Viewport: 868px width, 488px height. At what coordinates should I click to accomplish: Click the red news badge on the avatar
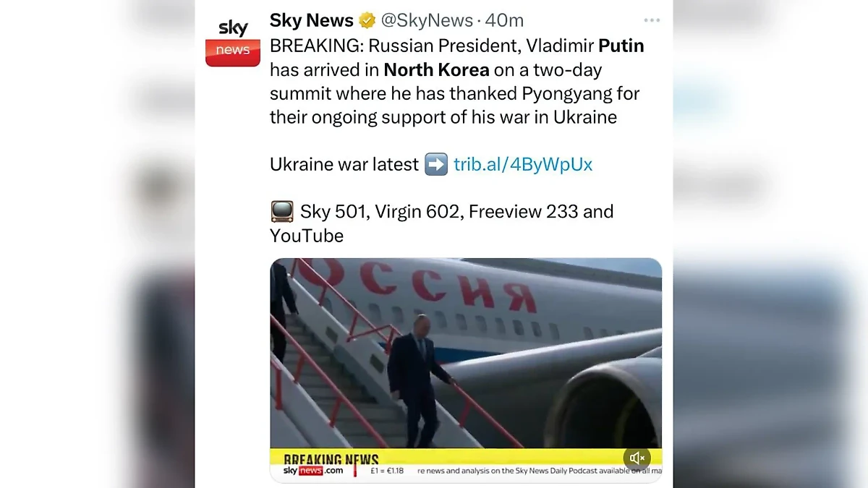pyautogui.click(x=233, y=52)
